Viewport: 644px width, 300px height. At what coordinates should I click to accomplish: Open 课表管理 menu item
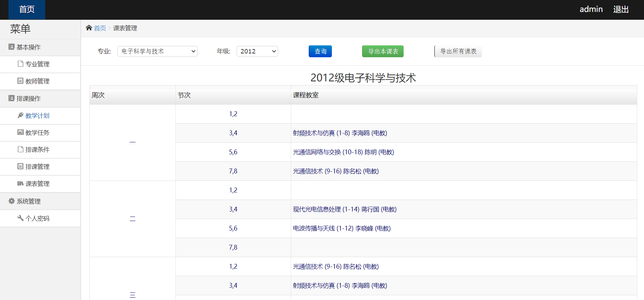click(40, 184)
